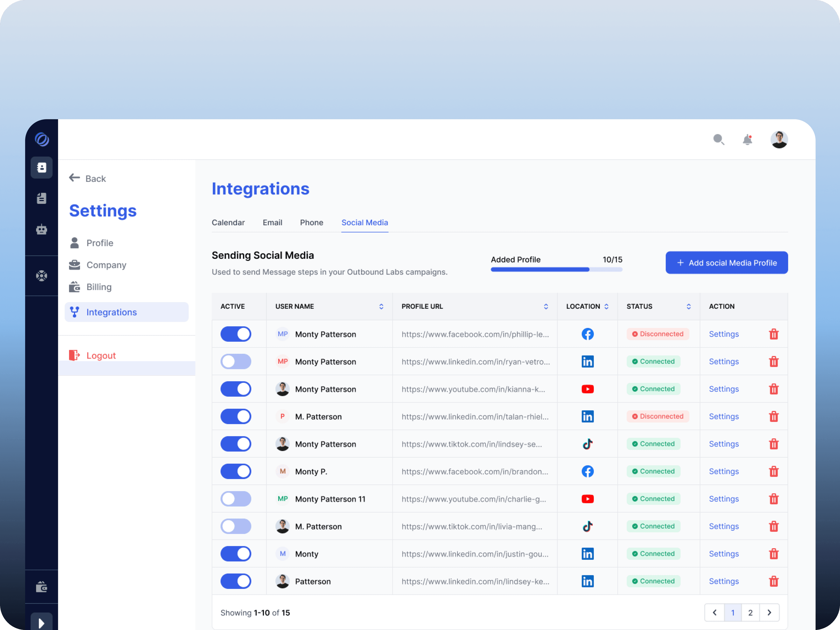Toggle active switch for talan-rhiel row
840x630 pixels.
pyautogui.click(x=236, y=416)
